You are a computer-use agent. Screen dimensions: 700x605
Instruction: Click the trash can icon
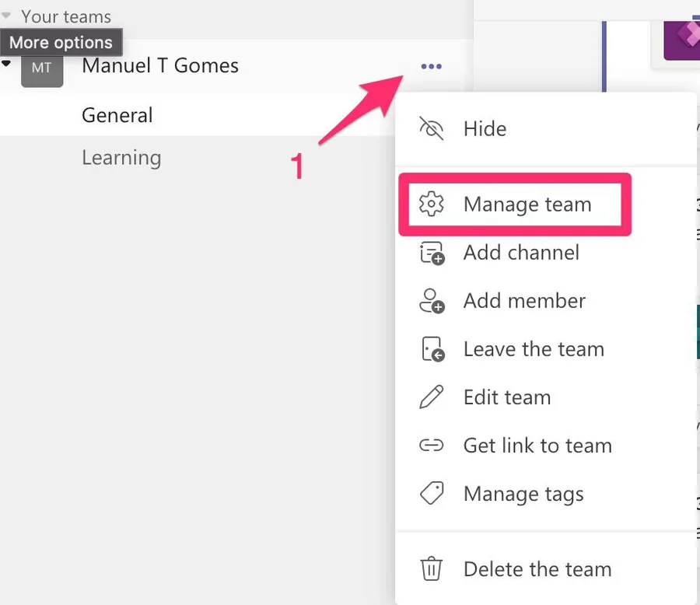tap(431, 569)
